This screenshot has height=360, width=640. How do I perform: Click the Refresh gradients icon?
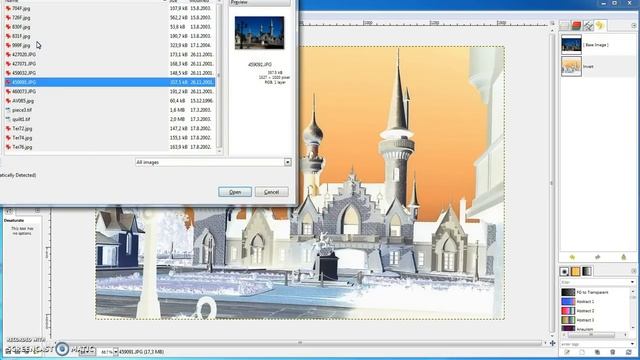tap(628, 352)
